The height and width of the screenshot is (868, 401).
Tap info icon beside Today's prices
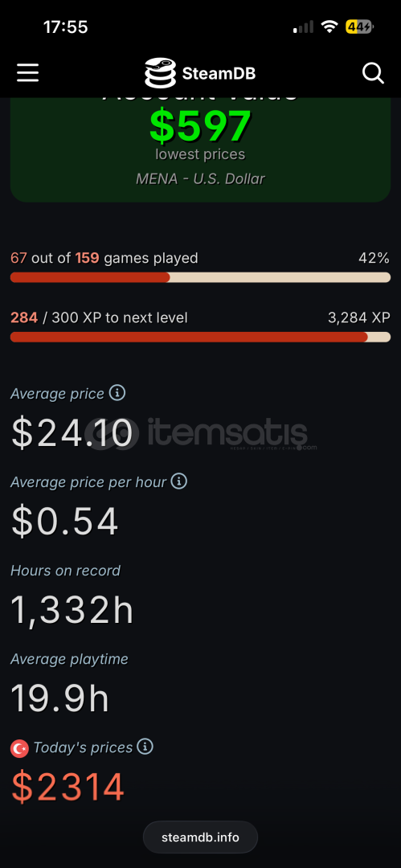point(145,747)
